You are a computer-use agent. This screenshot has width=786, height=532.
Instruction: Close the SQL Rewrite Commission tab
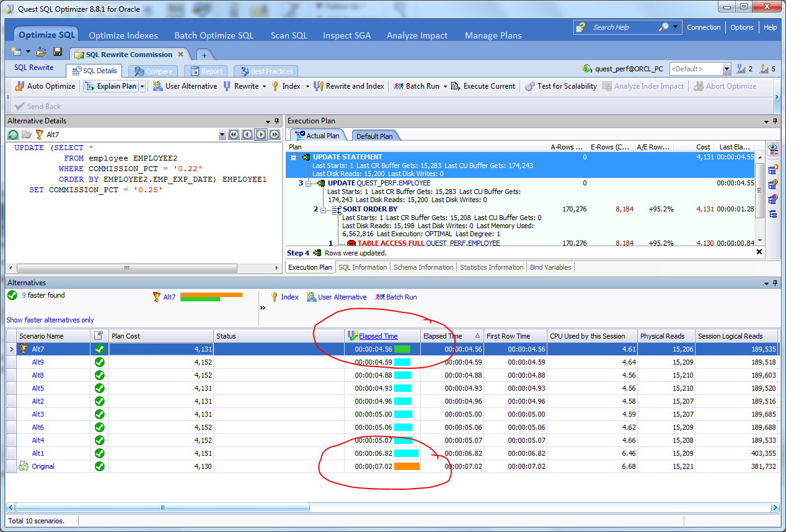coord(180,55)
